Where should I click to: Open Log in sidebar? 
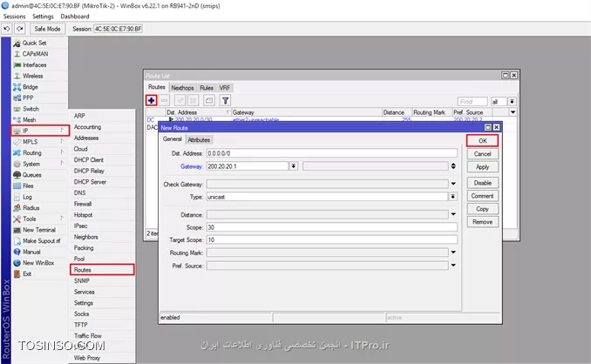39,197
